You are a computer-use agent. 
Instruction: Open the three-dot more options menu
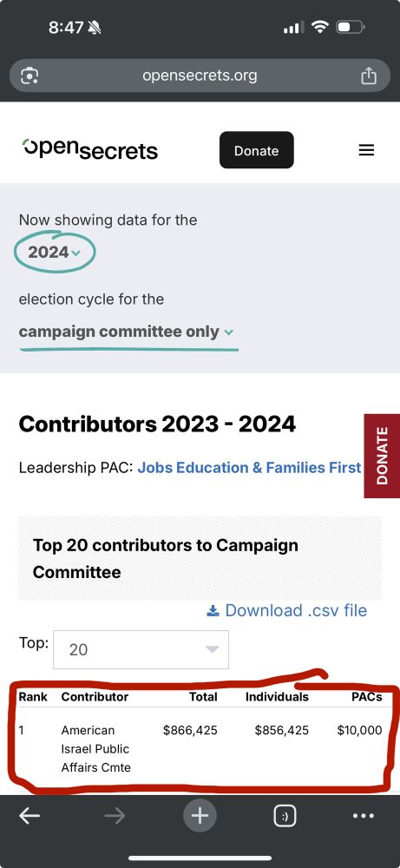[364, 815]
